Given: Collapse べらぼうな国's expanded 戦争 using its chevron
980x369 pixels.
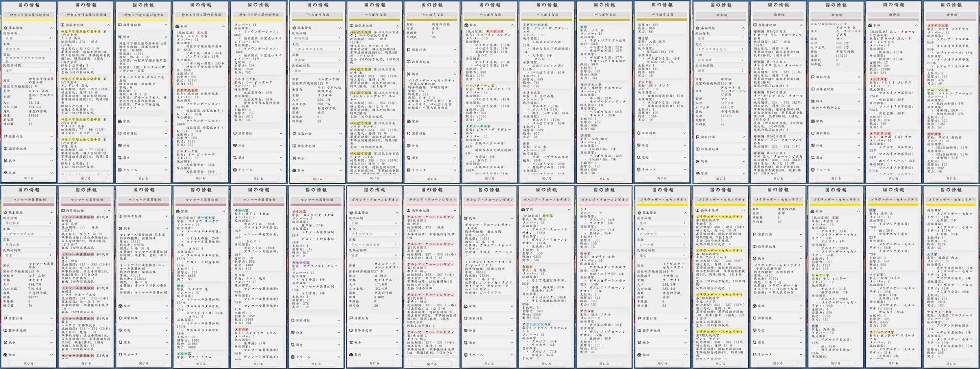Looking at the screenshot, I should coord(455,74).
